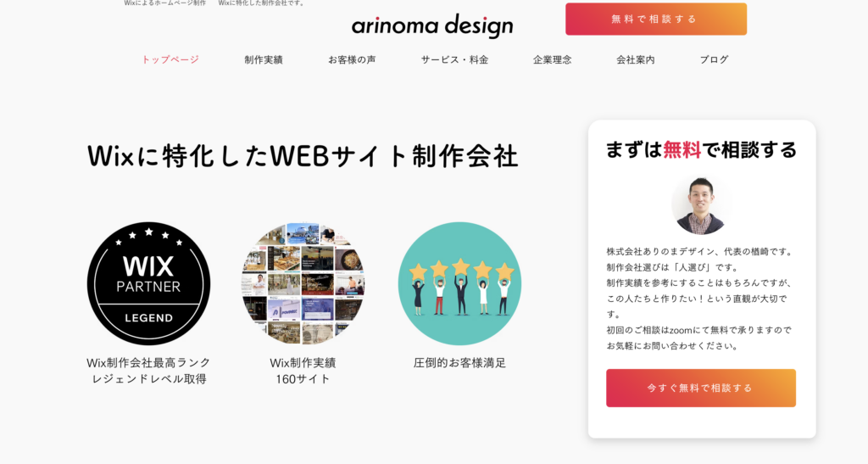Click the Wixに特化したWEBサイト制作会社 headline
868x464 pixels.
coord(303,155)
